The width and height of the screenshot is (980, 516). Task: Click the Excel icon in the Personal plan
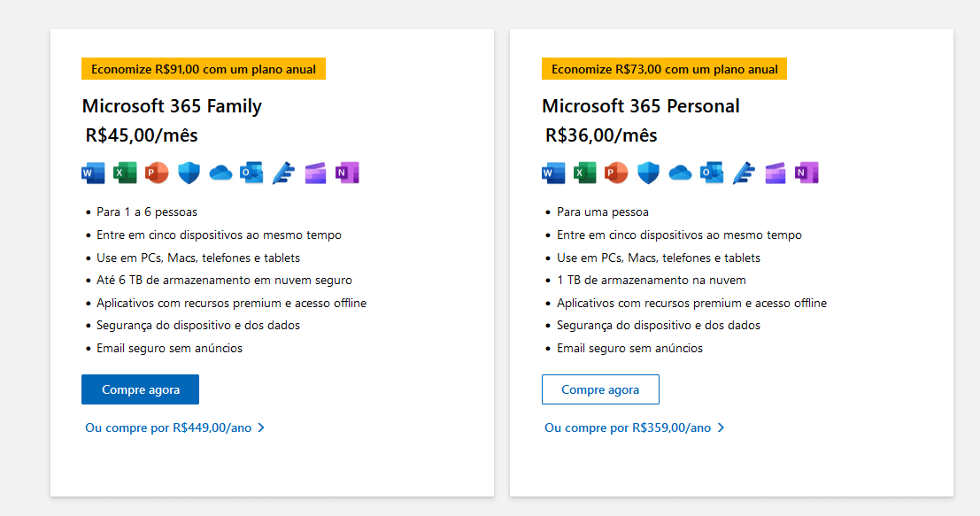pos(584,173)
